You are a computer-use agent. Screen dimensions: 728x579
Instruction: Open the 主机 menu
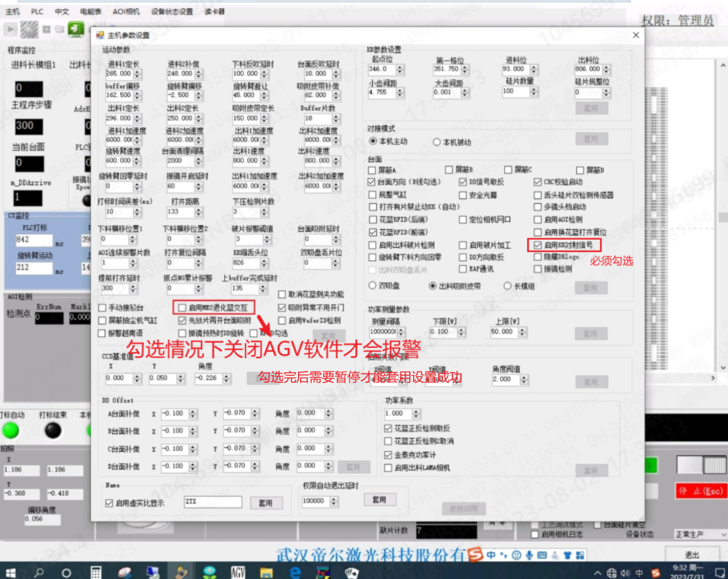tap(13, 11)
